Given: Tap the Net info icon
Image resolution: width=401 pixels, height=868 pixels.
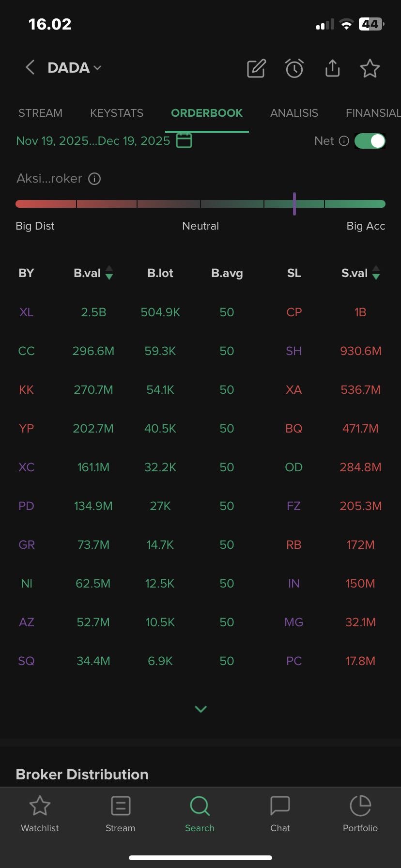Looking at the screenshot, I should (344, 141).
